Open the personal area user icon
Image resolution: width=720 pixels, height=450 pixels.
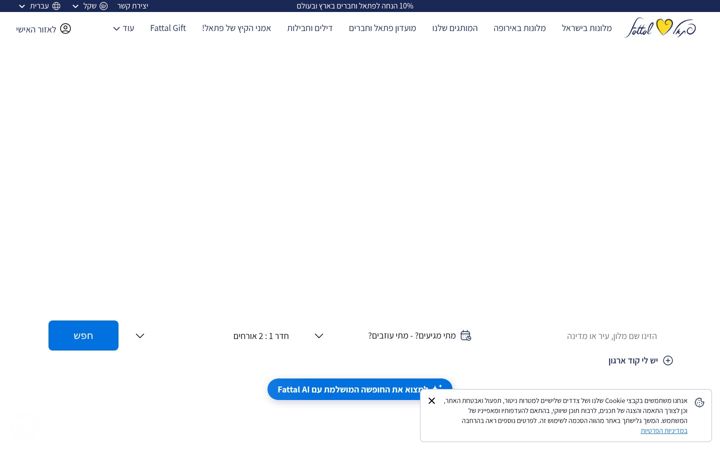point(66,28)
